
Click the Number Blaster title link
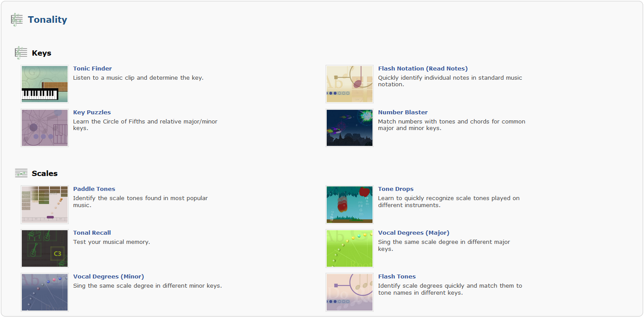click(x=403, y=112)
